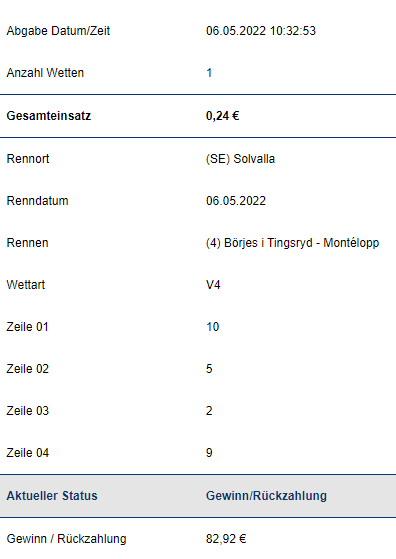Click the Anzahl Wetten value 1

209,73
